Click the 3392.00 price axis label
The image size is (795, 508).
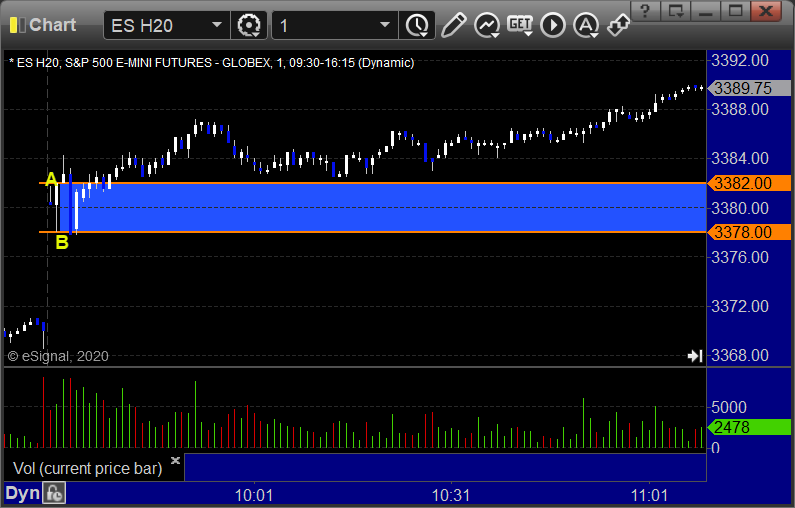pyautogui.click(x=740, y=61)
